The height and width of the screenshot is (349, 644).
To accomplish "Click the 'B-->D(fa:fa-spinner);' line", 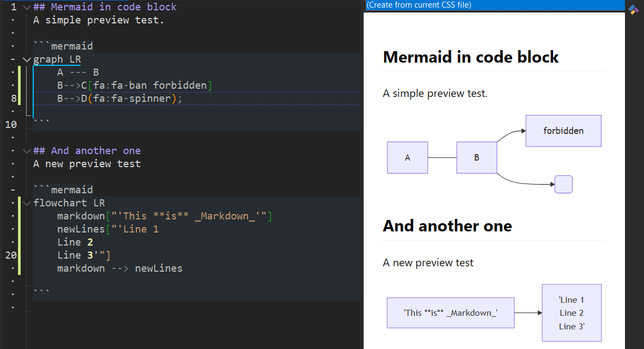I will point(120,99).
